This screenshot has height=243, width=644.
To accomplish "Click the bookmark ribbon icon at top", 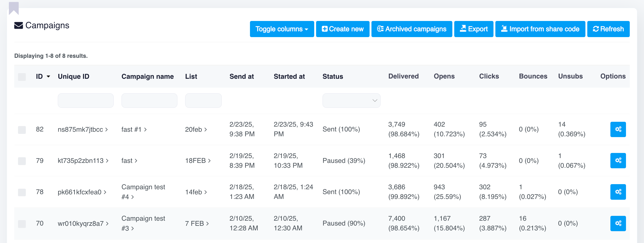I will [14, 8].
